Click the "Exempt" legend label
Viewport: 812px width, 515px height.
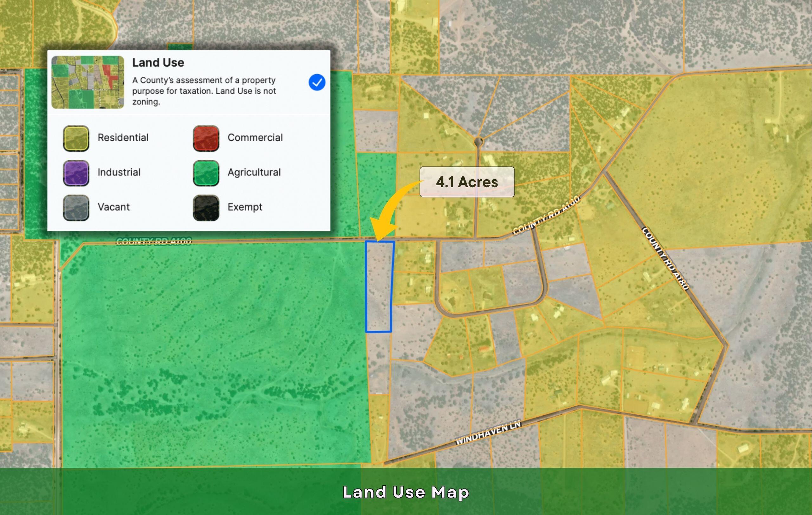245,207
